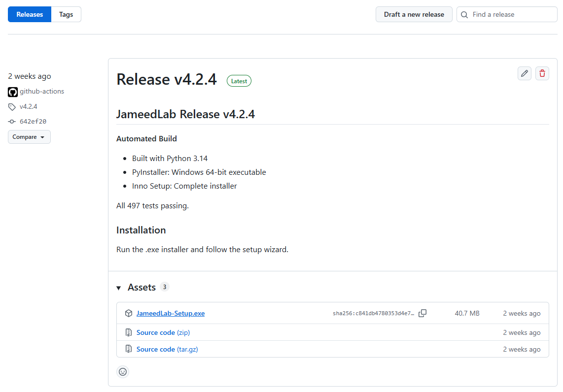Click the sha256:c841db4780353d4e7 checksum text
563x392 pixels.
pyautogui.click(x=373, y=314)
